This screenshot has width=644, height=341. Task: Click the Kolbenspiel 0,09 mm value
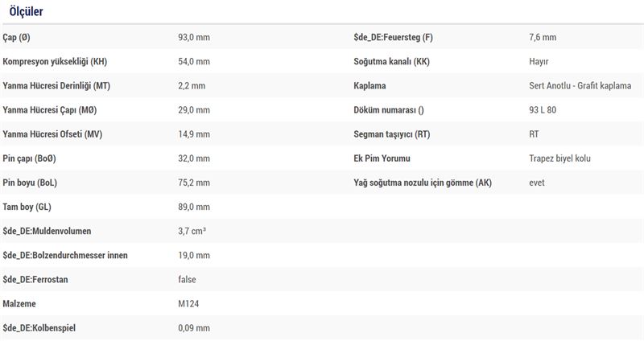194,328
